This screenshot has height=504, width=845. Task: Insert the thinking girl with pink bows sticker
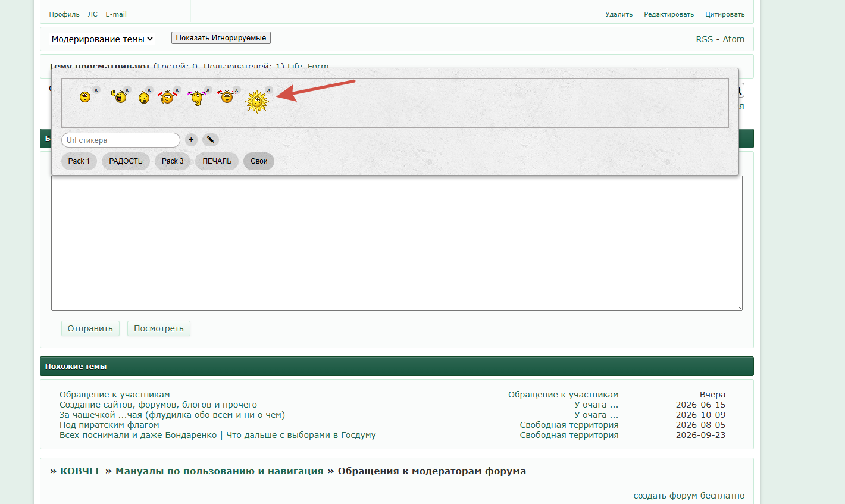[x=196, y=98]
